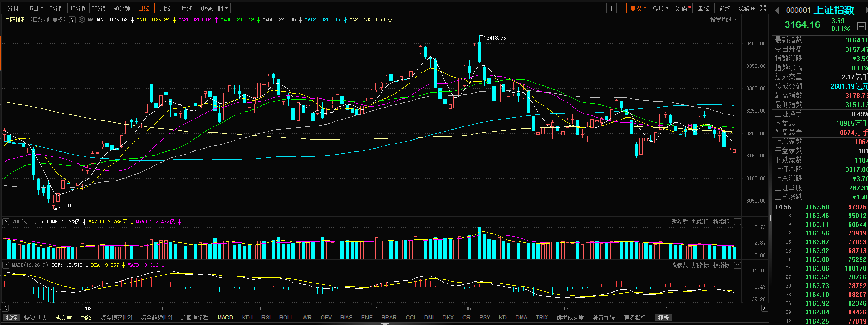Switch to the 周线 weekly tab
868x325 pixels.
(165, 8)
